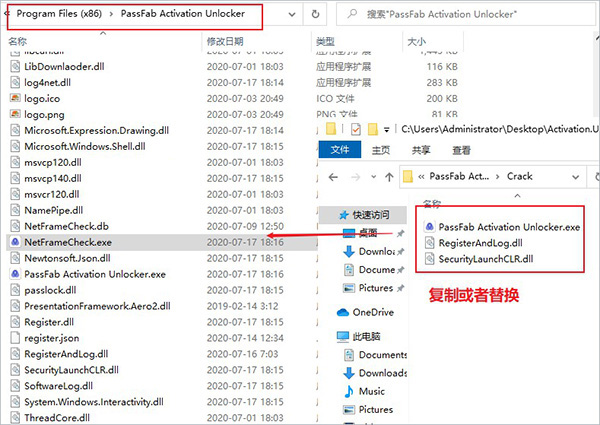
Task: Sort by 大小 column header
Action: pos(416,41)
